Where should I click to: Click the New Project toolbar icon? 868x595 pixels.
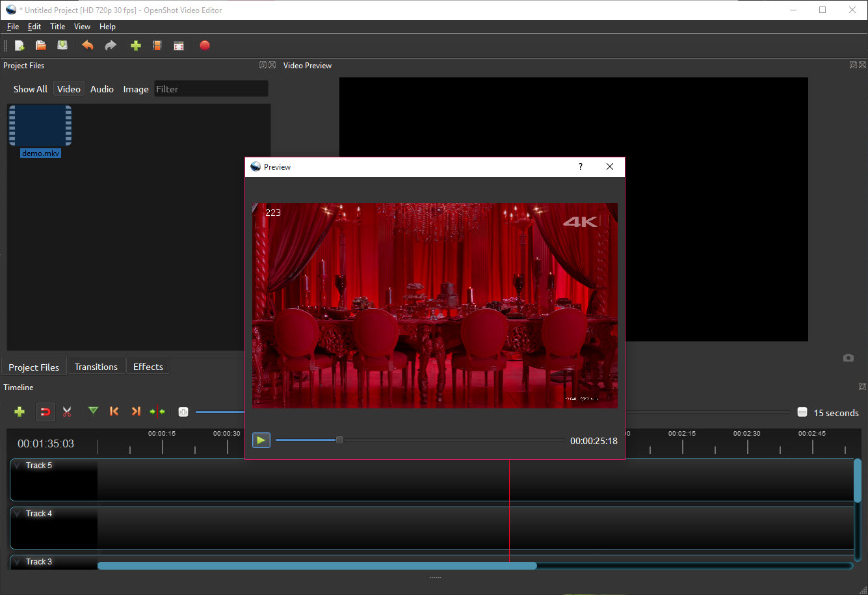tap(20, 46)
